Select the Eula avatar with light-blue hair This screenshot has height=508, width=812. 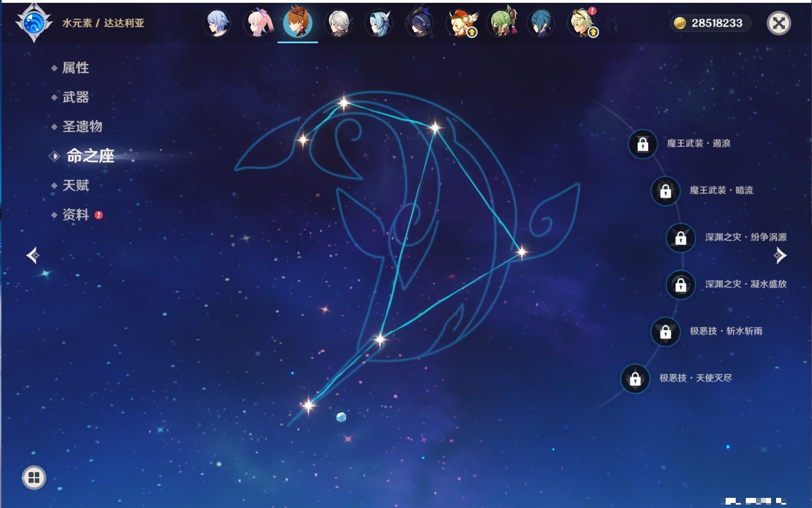pos(379,24)
